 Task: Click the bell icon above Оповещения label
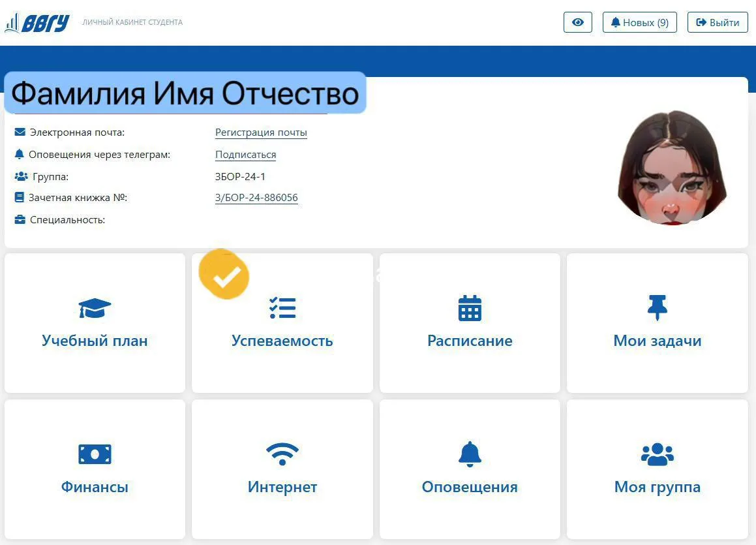tap(470, 454)
